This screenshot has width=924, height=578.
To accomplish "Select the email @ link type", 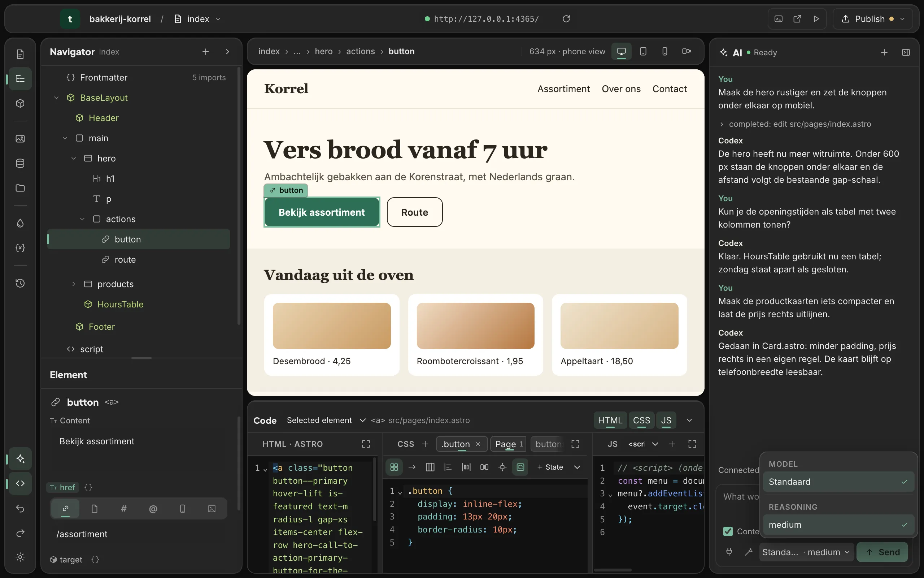I will (x=153, y=508).
